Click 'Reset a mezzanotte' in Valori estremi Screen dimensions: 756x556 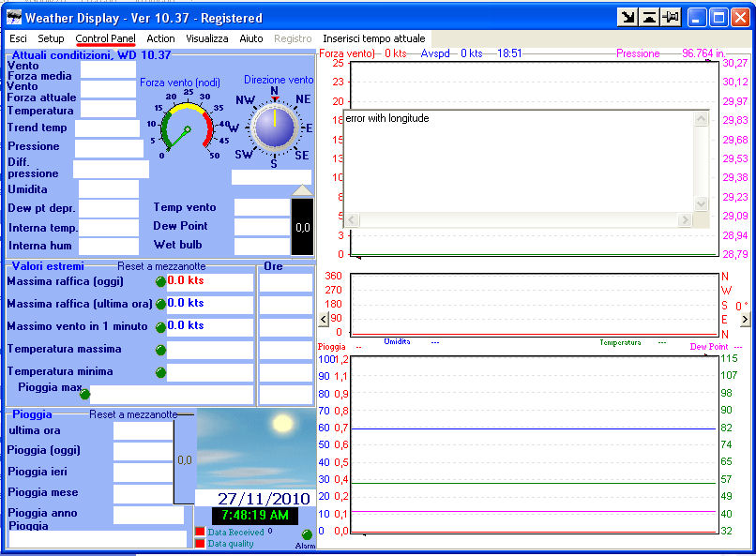click(161, 266)
